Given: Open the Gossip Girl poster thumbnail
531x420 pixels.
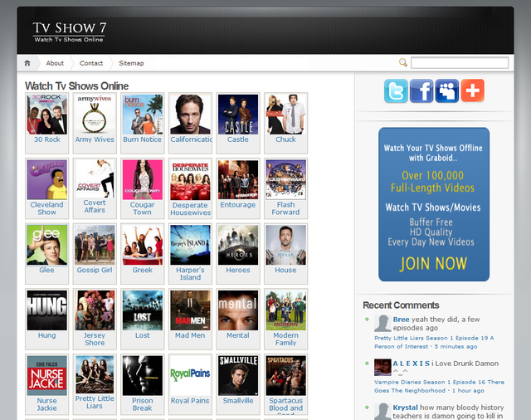Looking at the screenshot, I should [95, 245].
